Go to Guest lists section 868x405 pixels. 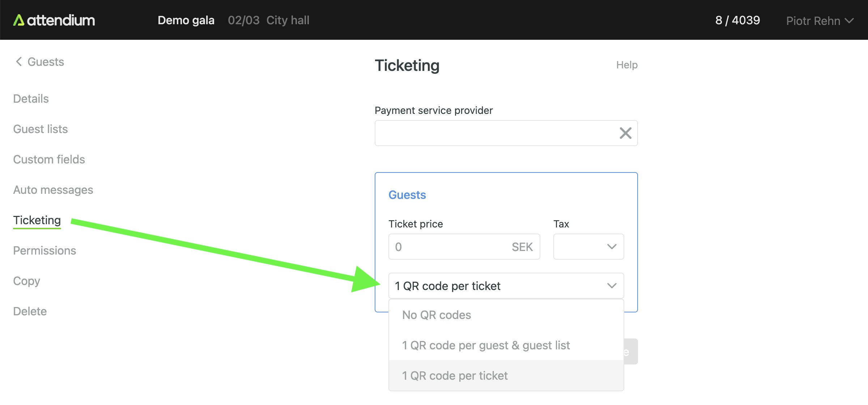coord(40,129)
